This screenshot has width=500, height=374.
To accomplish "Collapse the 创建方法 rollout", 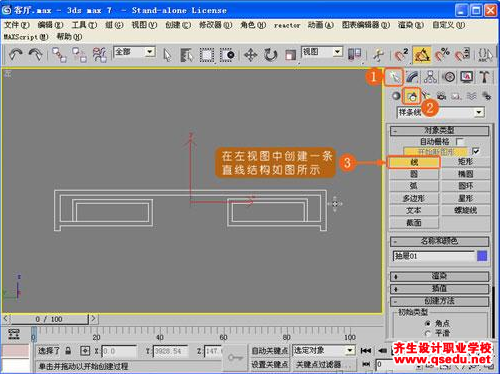I will 439,301.
